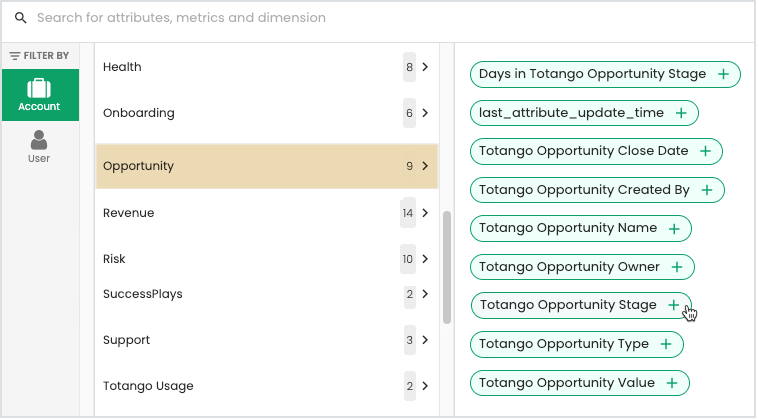
Task: Add last_attribute_update_time with plus icon
Action: coord(681,113)
